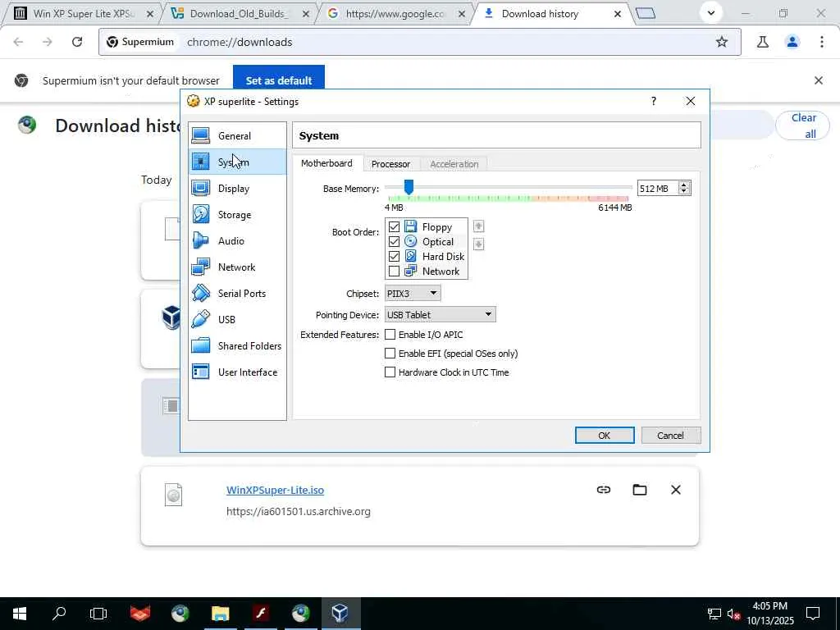The width and height of the screenshot is (840, 630).
Task: Open the Storage section disk icon
Action: [200, 214]
